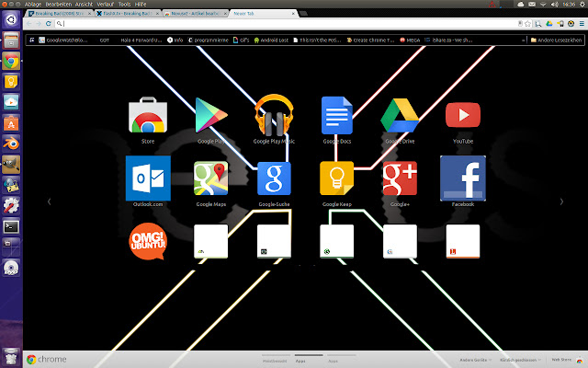Open Google Keep from the launcher
The height and width of the screenshot is (368, 588).
click(11, 82)
